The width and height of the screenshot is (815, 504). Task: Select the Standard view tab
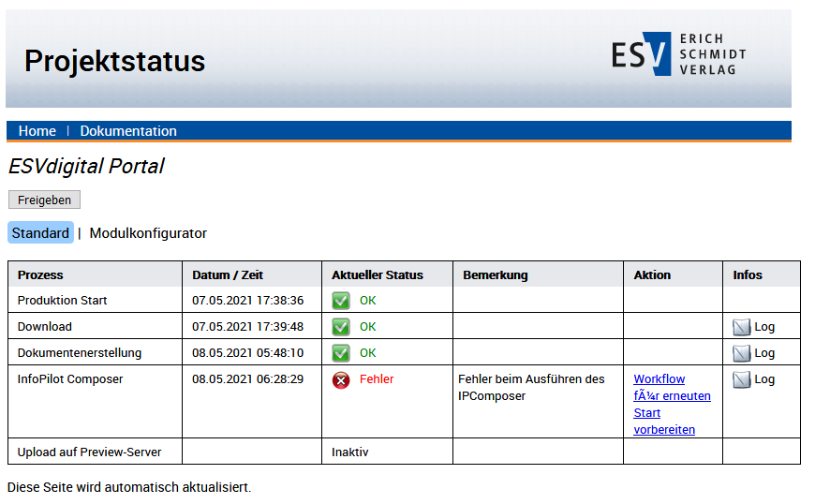tap(40, 233)
